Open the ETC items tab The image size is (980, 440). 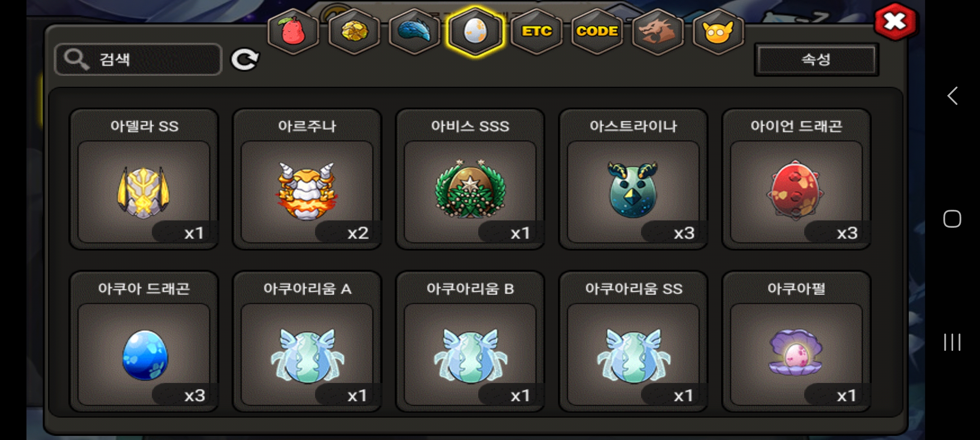(537, 31)
